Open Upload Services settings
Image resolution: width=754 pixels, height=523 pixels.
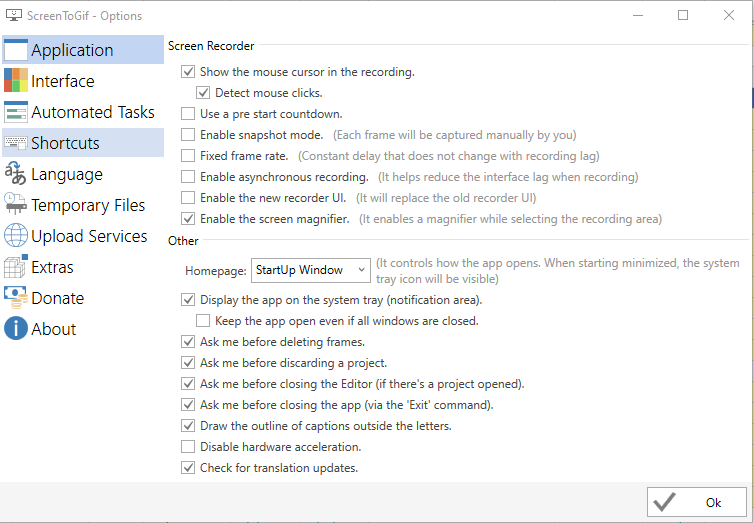83,236
